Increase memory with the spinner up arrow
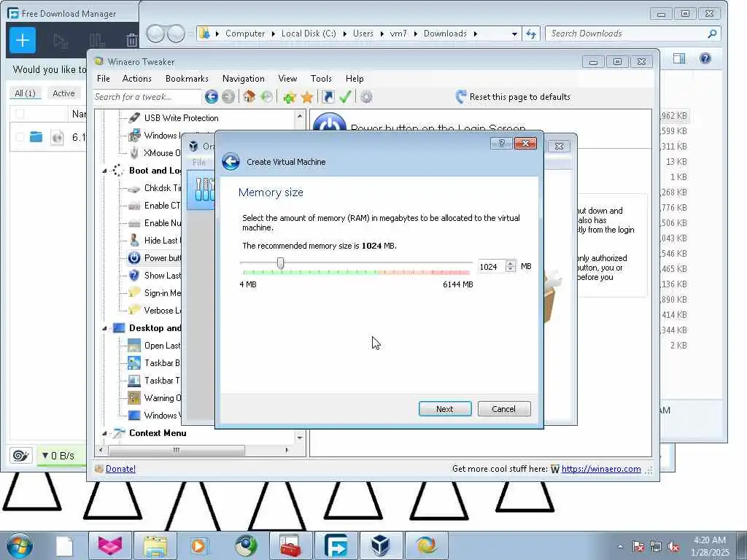 (511, 263)
